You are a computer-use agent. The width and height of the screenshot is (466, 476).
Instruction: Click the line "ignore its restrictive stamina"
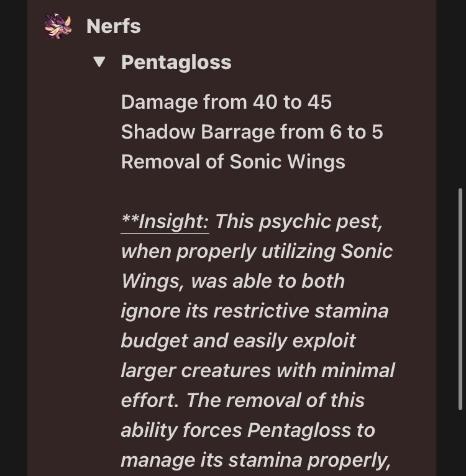254,311
